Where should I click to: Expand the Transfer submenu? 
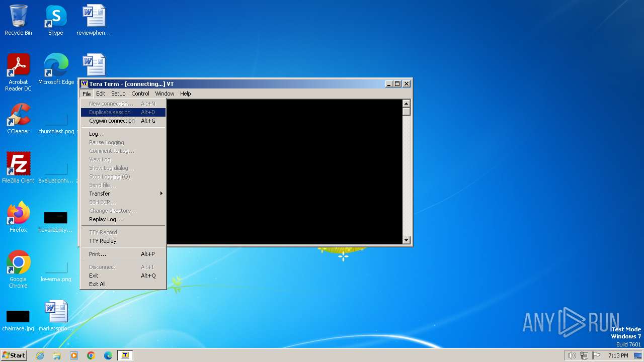click(123, 194)
